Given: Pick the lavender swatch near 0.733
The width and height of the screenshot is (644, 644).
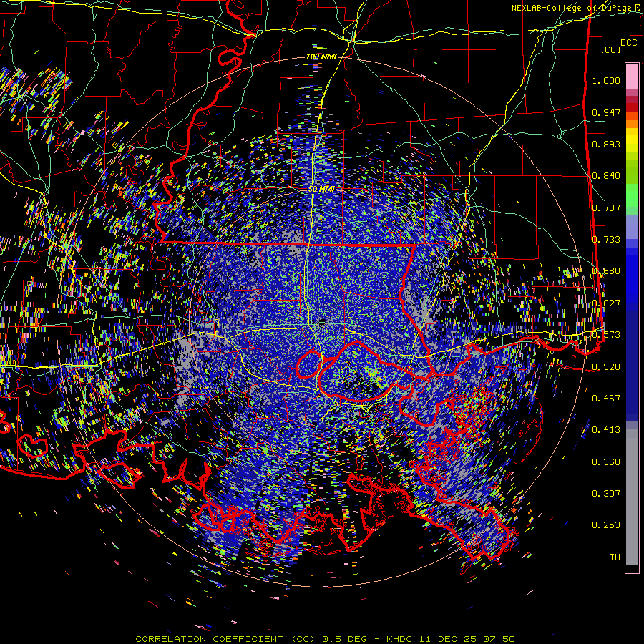Looking at the screenshot, I should click(632, 227).
